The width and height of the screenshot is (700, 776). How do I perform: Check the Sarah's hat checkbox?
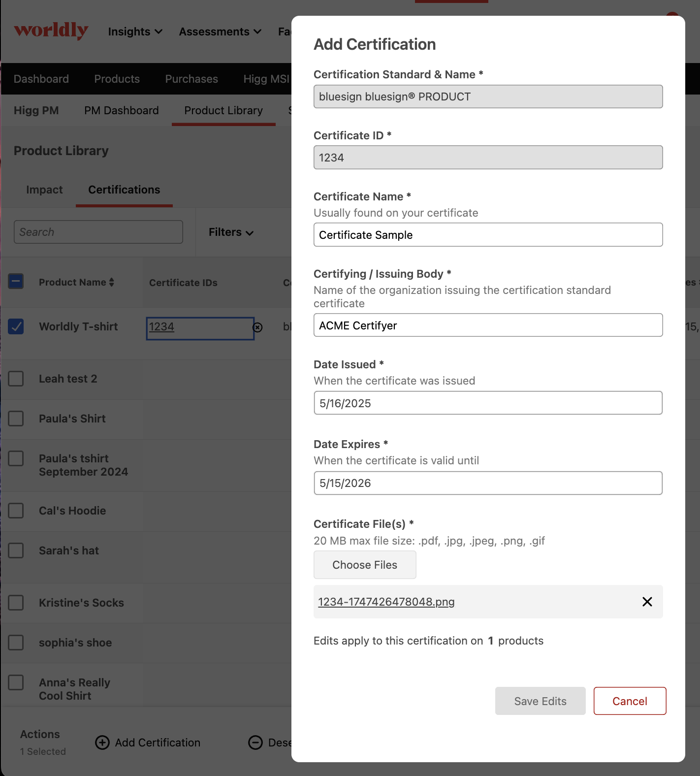pos(16,550)
